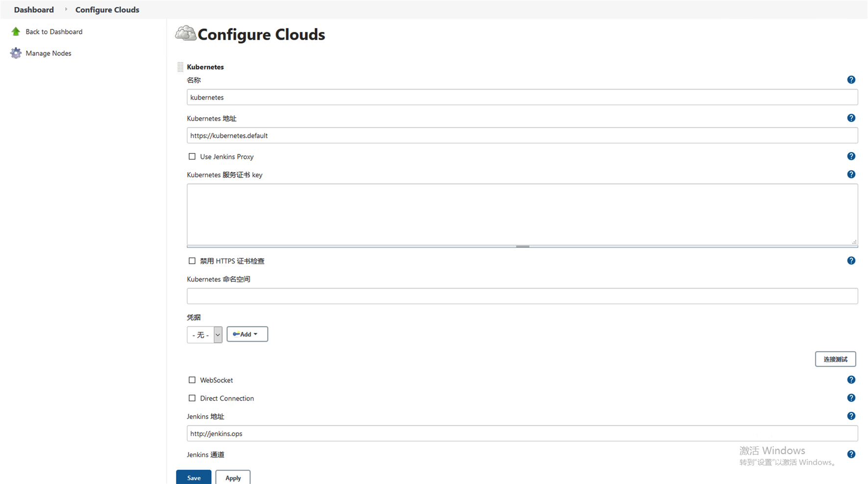The height and width of the screenshot is (484, 868).
Task: Click the 凭据 label text
Action: point(194,318)
